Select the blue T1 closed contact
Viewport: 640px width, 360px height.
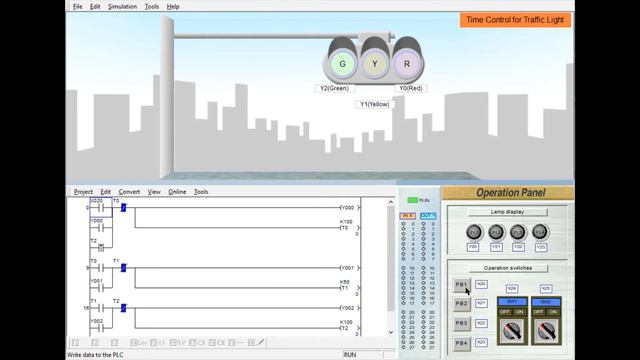coord(123,268)
